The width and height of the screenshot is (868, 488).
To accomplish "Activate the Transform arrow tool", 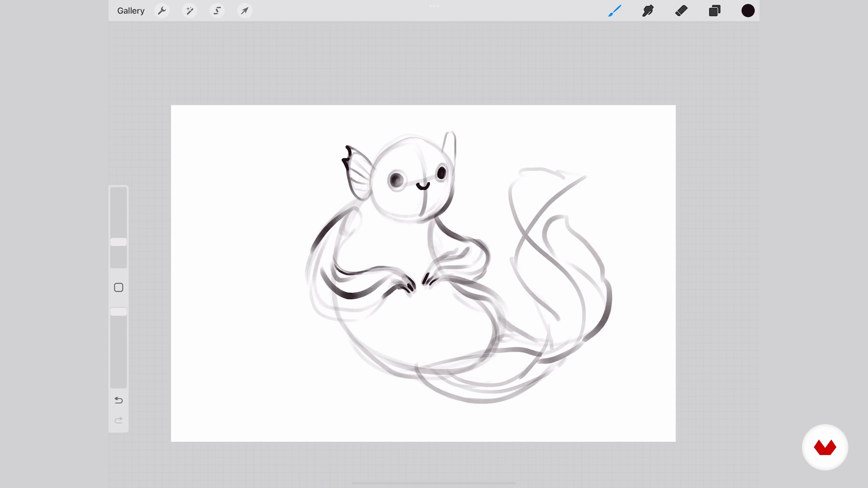I will coord(245,11).
